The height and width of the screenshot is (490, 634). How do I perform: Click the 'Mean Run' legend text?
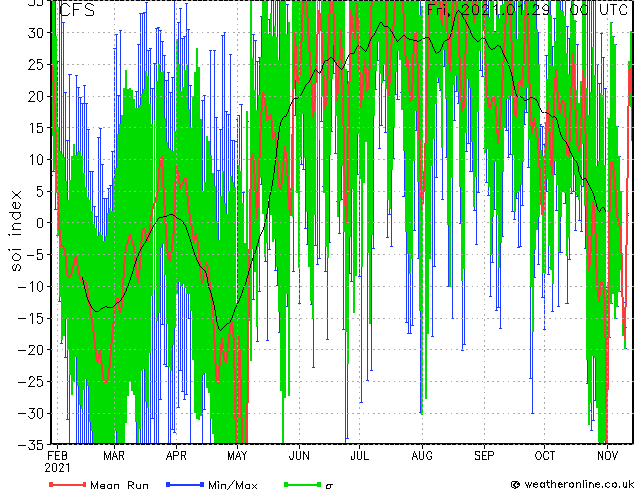pos(120,485)
